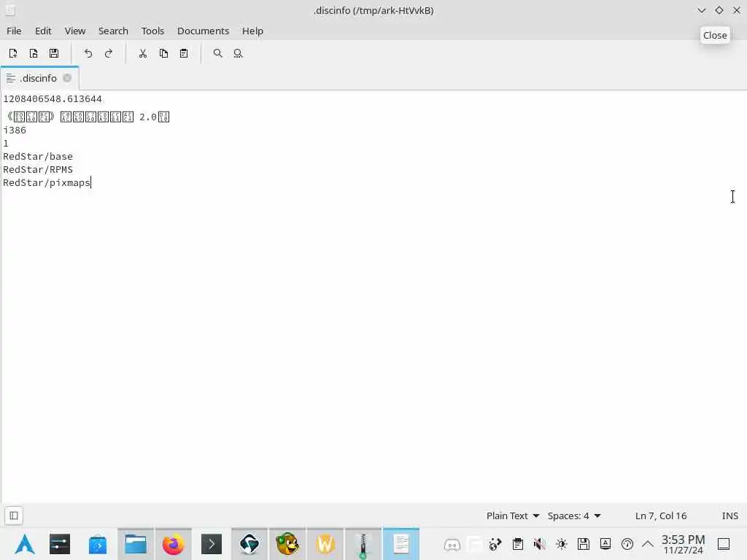Click the RedStar/base line

38,156
